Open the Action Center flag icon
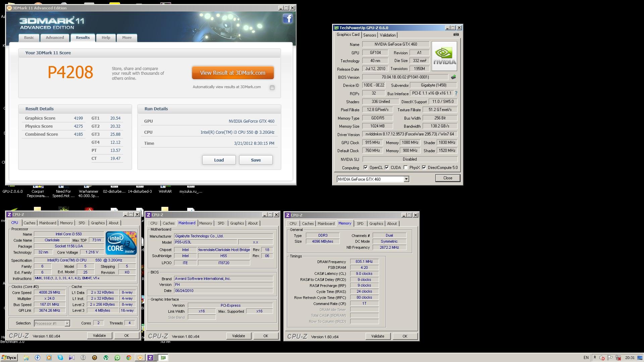This screenshot has height=362, width=644. tap(610, 358)
